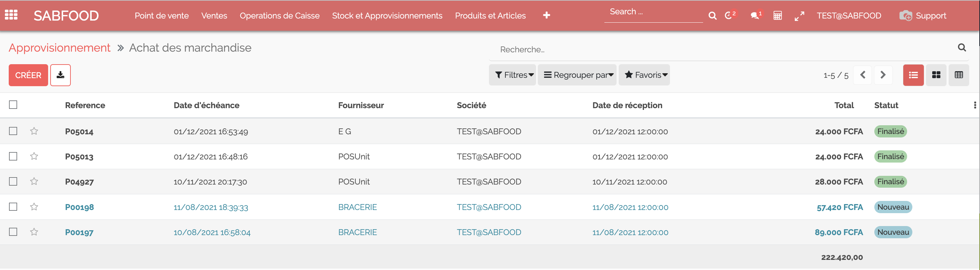This screenshot has width=980, height=270.
Task: Click the CRÉER button
Action: [28, 75]
